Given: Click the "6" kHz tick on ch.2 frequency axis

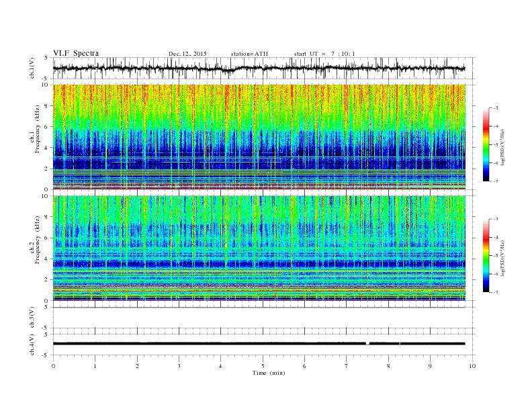Looking at the screenshot, I should (46, 238).
